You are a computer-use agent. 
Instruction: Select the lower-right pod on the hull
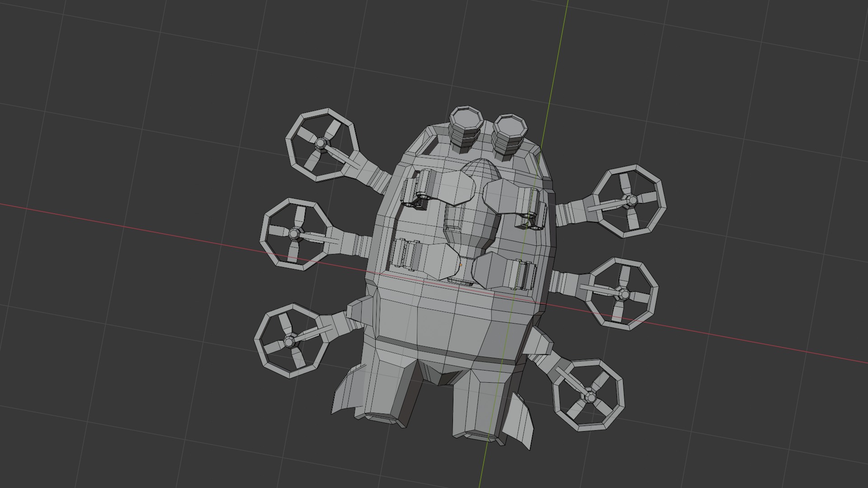[x=491, y=271]
